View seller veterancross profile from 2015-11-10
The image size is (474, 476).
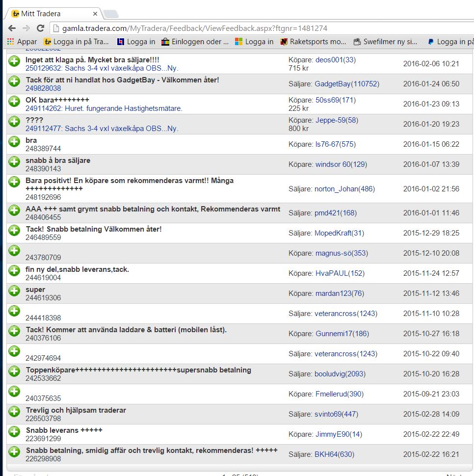[346, 314]
